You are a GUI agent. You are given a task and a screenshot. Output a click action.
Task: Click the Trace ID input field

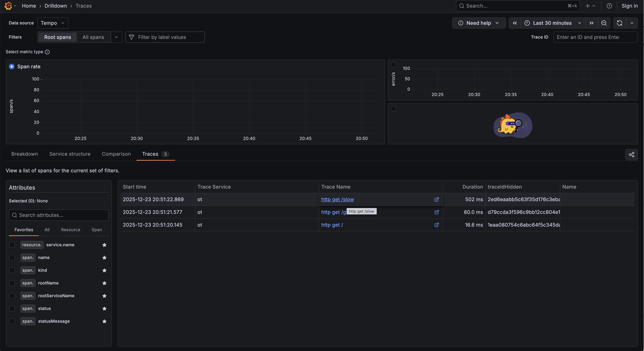tap(595, 37)
